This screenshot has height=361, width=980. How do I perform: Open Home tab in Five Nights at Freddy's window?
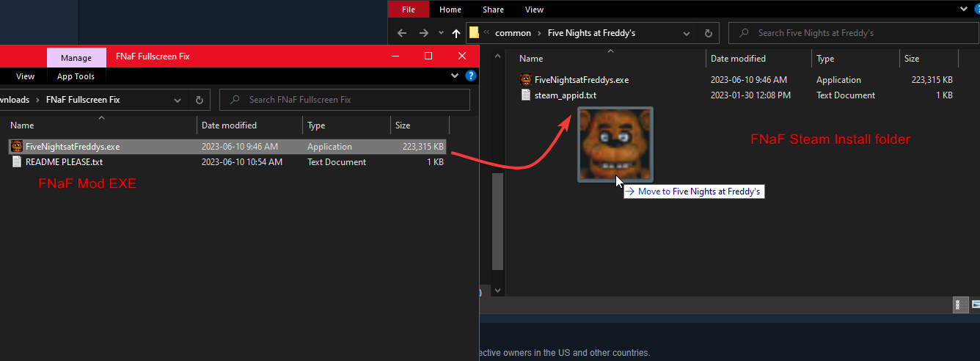[x=450, y=10]
